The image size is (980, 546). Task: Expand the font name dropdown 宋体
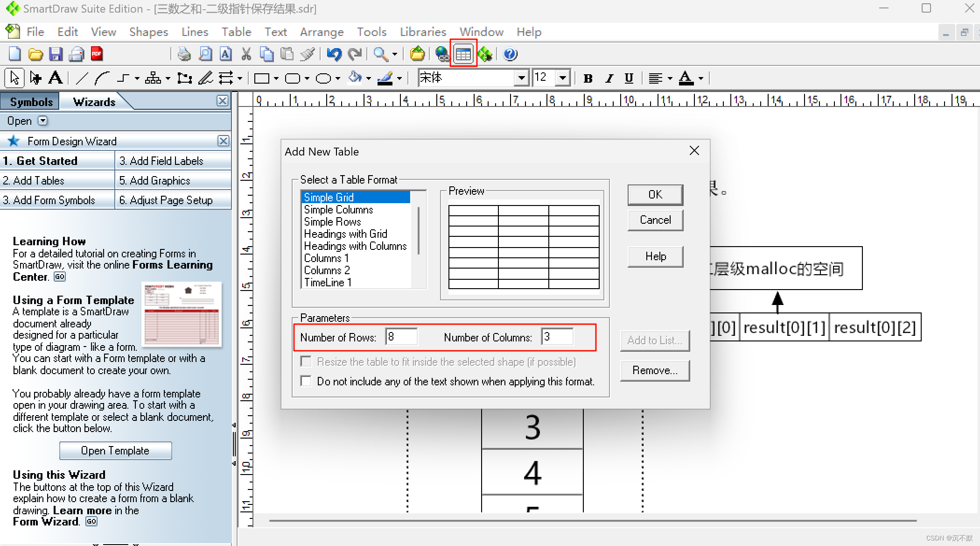(524, 78)
